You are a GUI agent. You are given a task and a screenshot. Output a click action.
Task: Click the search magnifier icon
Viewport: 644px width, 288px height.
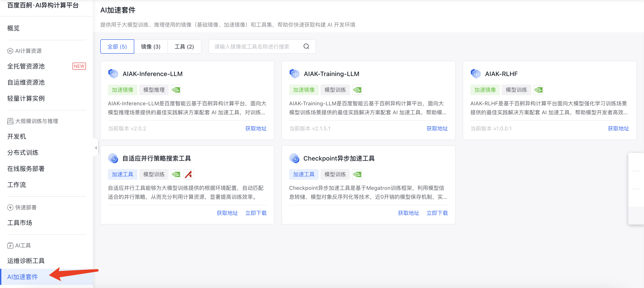[306, 47]
